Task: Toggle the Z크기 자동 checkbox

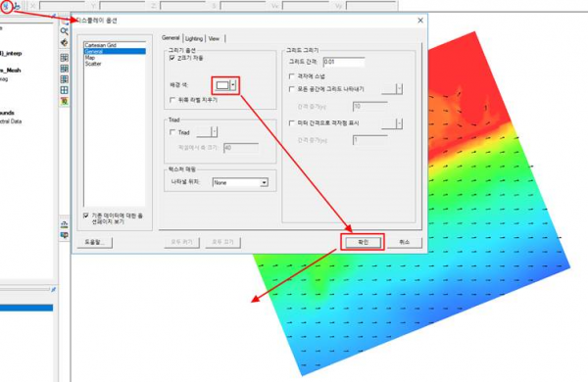Action: (x=172, y=58)
